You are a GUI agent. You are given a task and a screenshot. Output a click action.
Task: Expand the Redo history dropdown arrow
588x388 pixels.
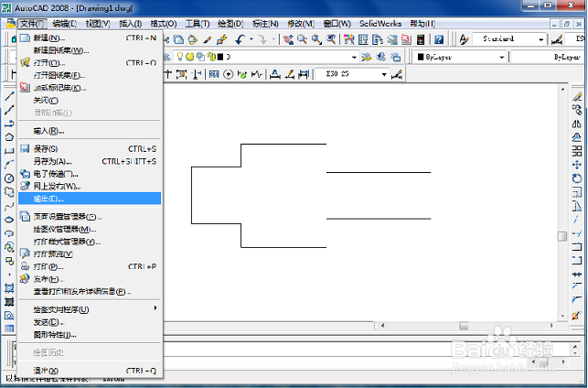pos(273,39)
